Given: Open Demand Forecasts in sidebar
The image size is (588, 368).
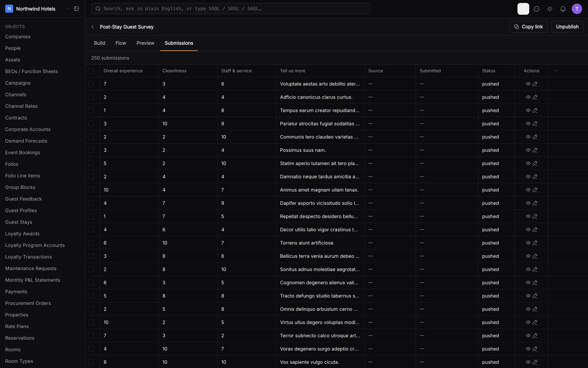Looking at the screenshot, I should click(26, 141).
